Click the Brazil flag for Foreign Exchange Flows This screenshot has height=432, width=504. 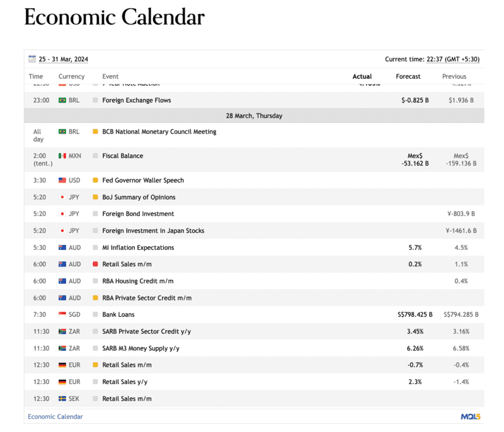click(62, 100)
